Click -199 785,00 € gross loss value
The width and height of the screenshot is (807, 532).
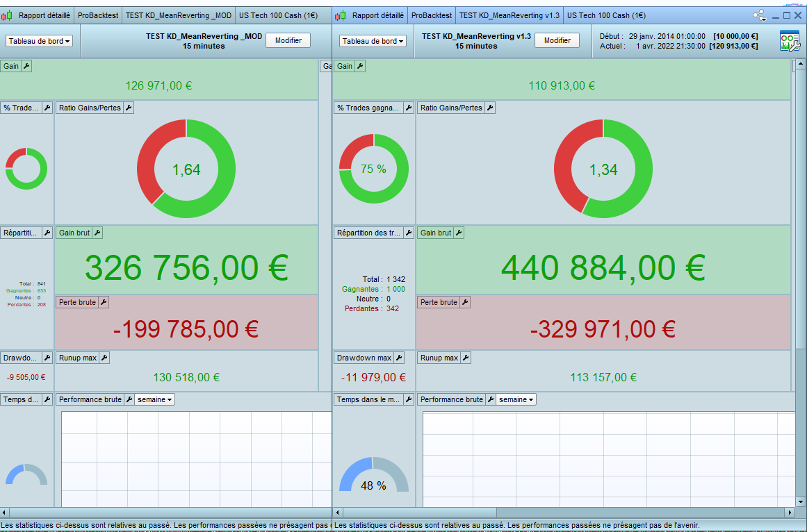pyautogui.click(x=186, y=329)
